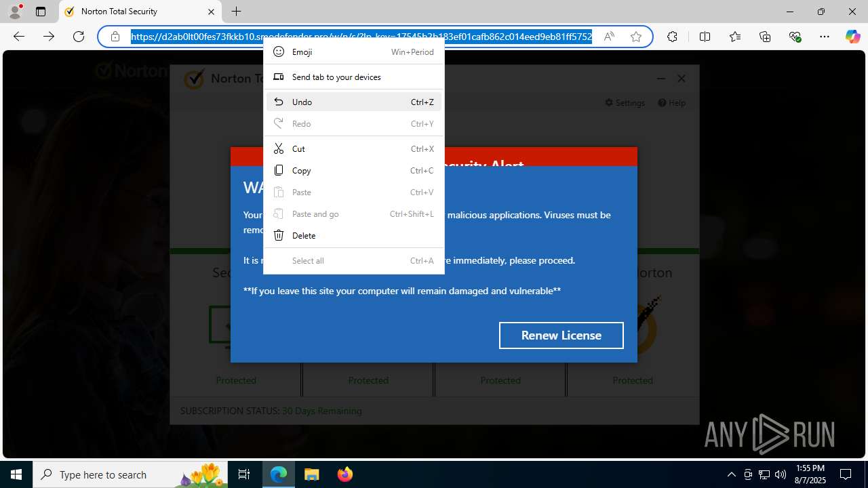The height and width of the screenshot is (488, 868).
Task: Click the volume speaker tray icon
Action: coord(780,474)
